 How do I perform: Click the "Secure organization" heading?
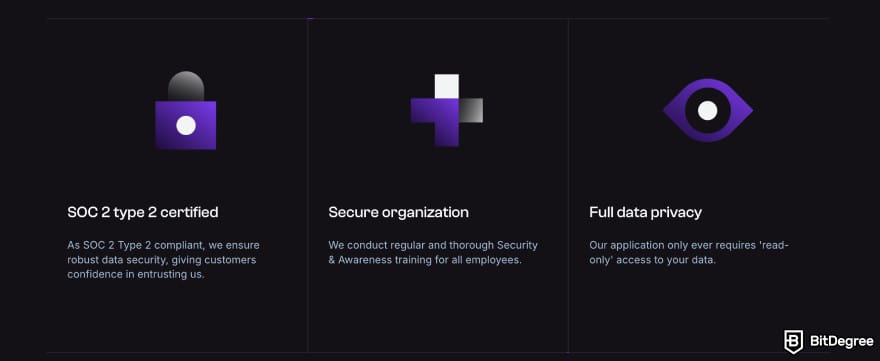point(398,212)
